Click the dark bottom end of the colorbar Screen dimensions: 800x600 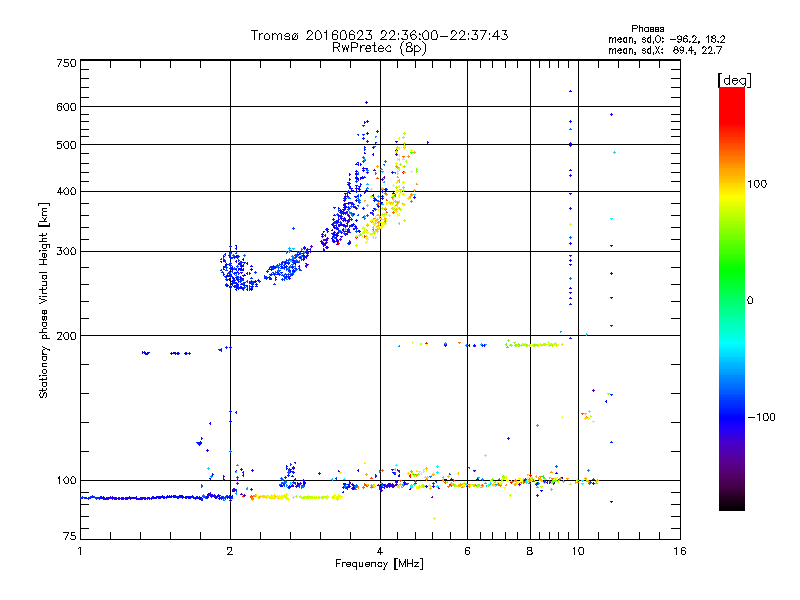coord(732,503)
